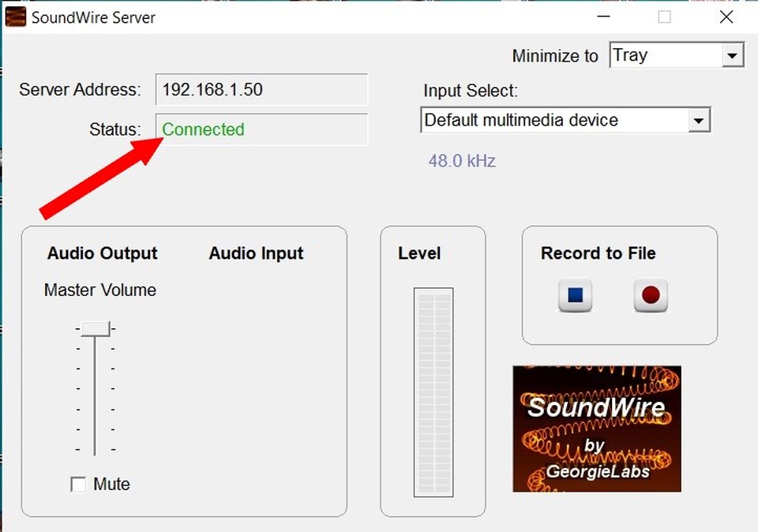Click the Status label

tap(115, 129)
